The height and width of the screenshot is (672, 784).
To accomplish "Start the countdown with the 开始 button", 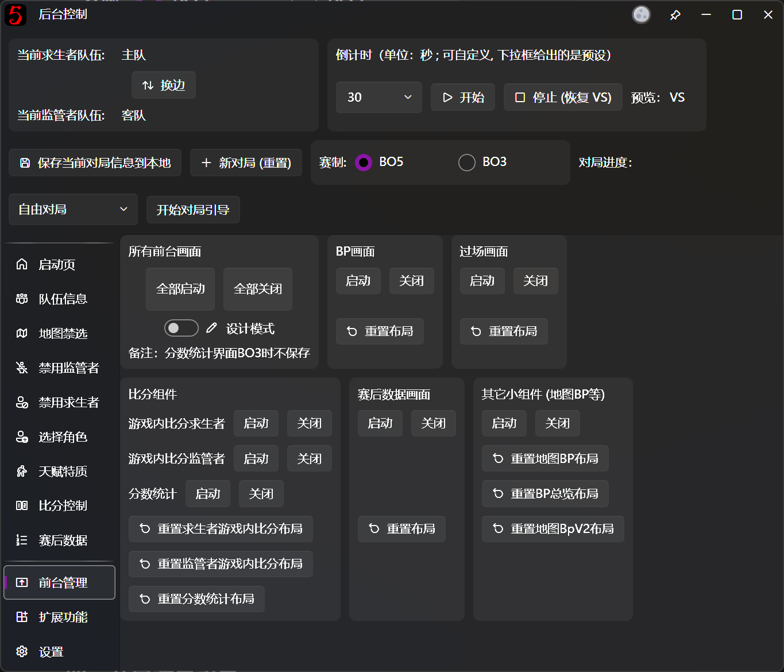I will [x=462, y=97].
